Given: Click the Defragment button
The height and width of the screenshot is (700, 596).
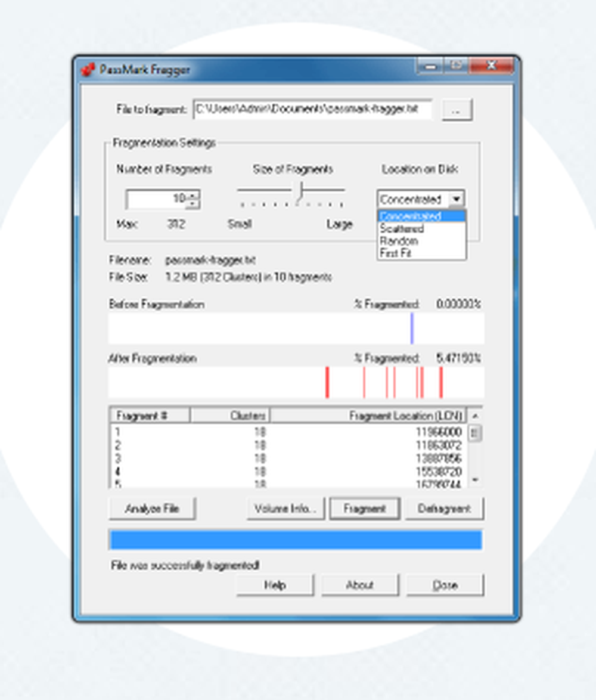Looking at the screenshot, I should 444,509.
